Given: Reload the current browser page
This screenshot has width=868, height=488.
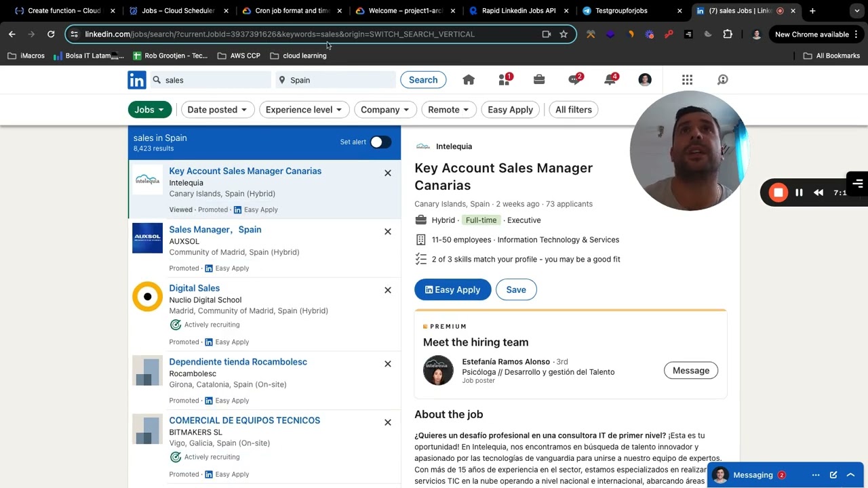Looking at the screenshot, I should (x=51, y=34).
